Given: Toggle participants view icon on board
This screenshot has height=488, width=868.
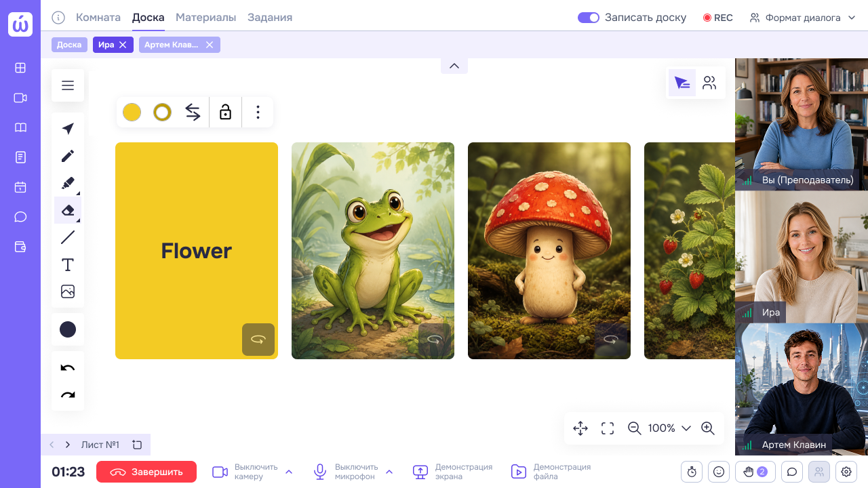Looking at the screenshot, I should tap(709, 83).
